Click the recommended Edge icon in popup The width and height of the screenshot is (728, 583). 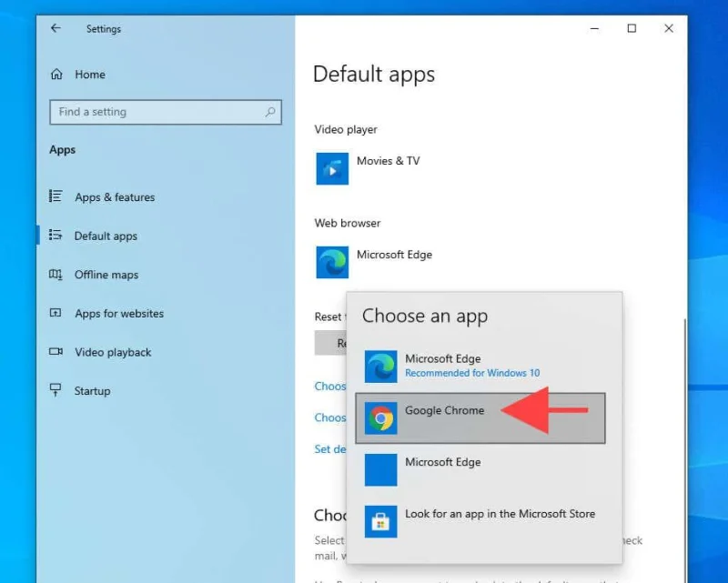380,367
